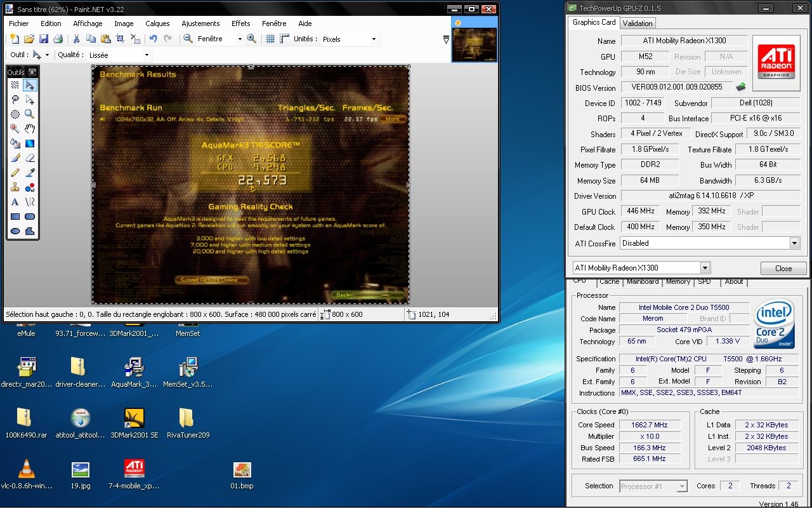Viewport: 812px width, 508px height.
Task: Select the Paint Bucket tool
Action: (15, 144)
